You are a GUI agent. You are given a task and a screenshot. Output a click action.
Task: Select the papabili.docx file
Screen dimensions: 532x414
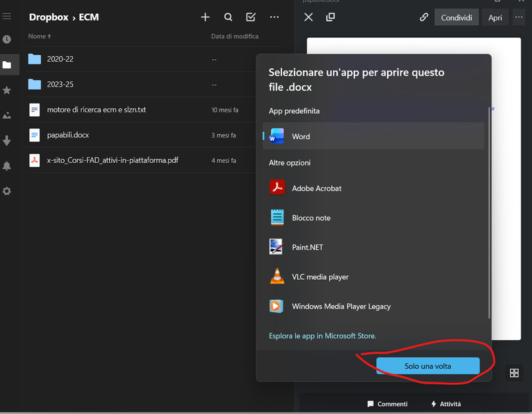click(x=68, y=135)
